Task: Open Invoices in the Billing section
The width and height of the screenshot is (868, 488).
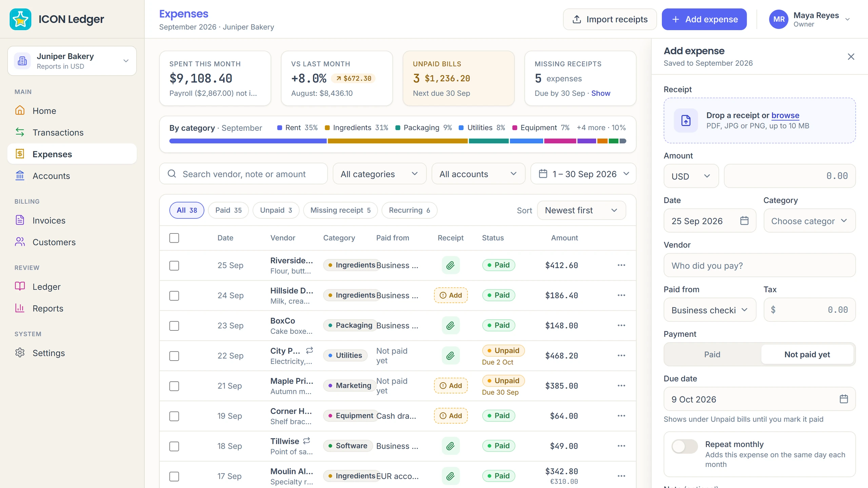Action: pos(72,221)
